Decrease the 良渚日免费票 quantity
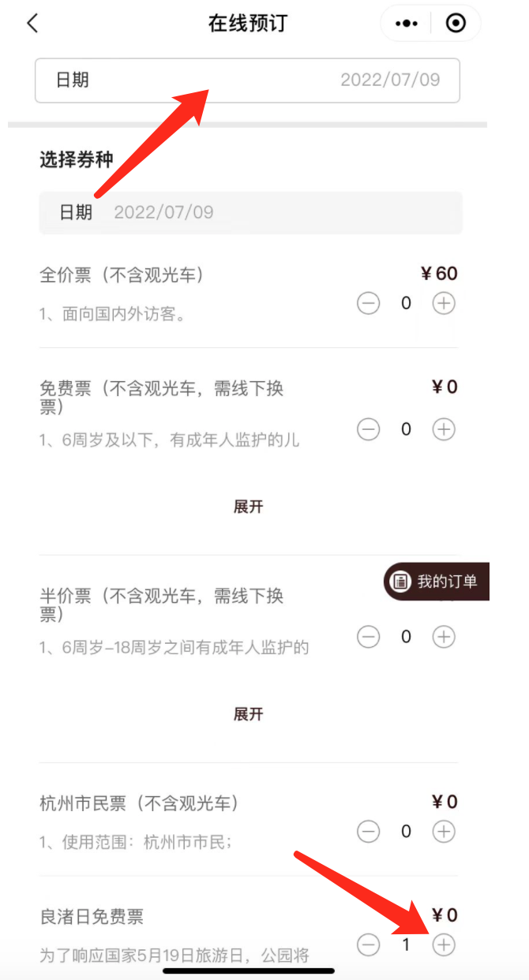Image resolution: width=529 pixels, height=980 pixels. (x=369, y=944)
